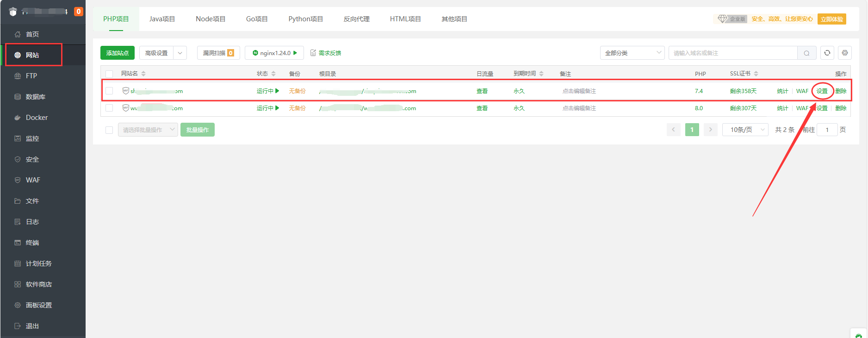
Task: Toggle the select-all header checkbox
Action: coord(109,74)
